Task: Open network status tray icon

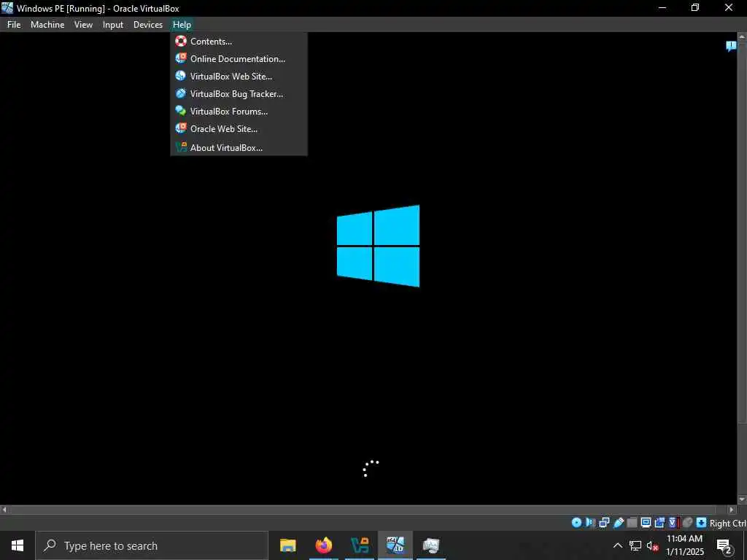Action: tap(635, 545)
